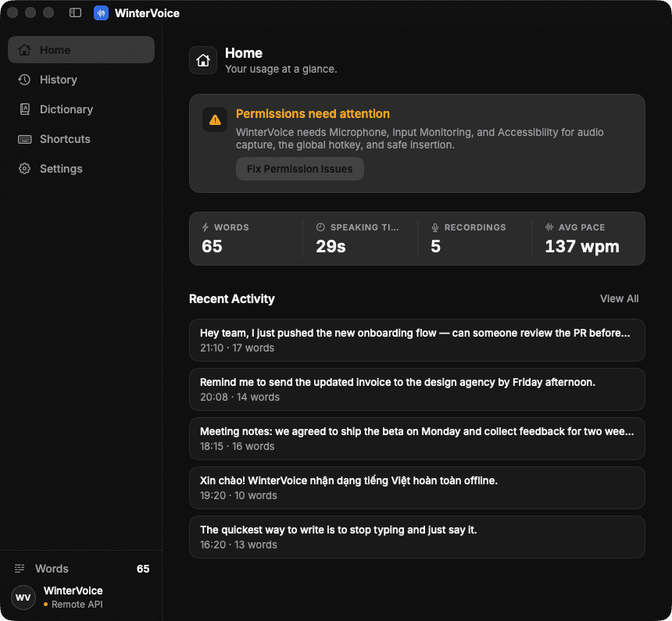The image size is (672, 621).
Task: Select 'The quickest way to write' entry
Action: pos(417,537)
